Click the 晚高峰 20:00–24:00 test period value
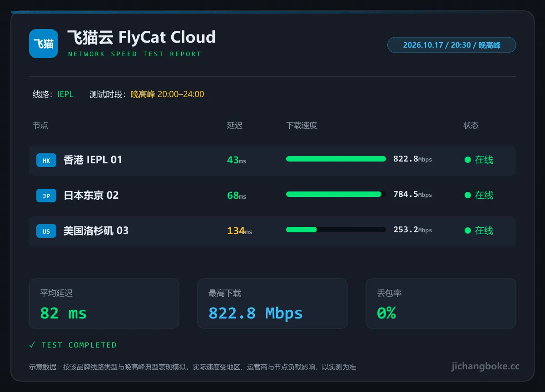This screenshot has height=392, width=545. [167, 94]
